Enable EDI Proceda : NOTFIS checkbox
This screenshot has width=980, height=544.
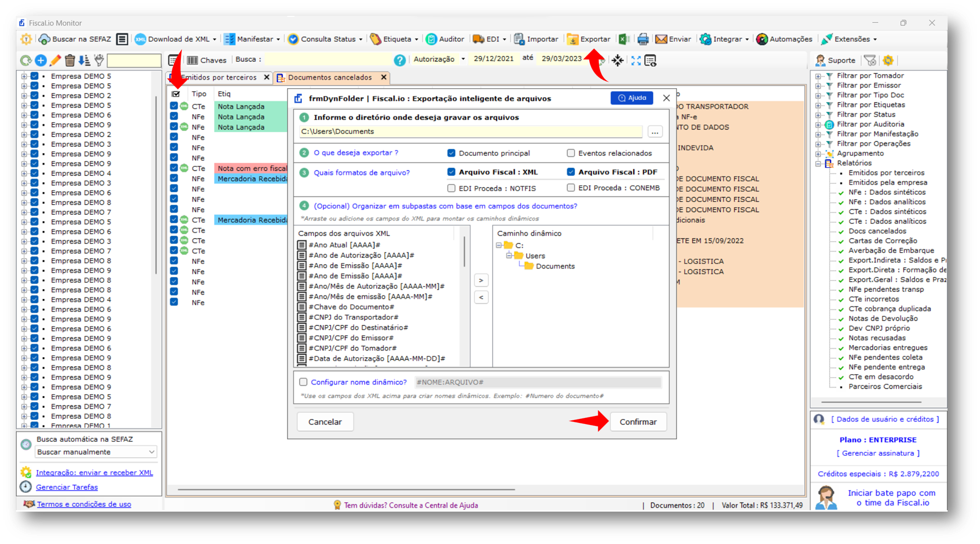(x=451, y=188)
